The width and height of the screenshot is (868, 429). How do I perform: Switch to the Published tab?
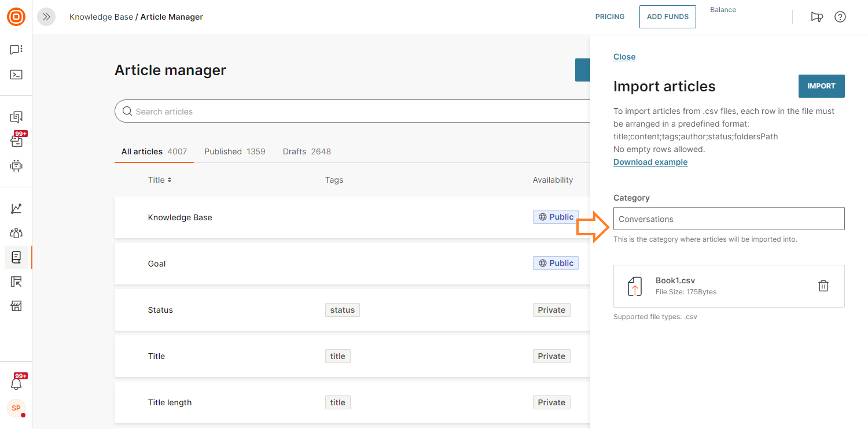(234, 151)
